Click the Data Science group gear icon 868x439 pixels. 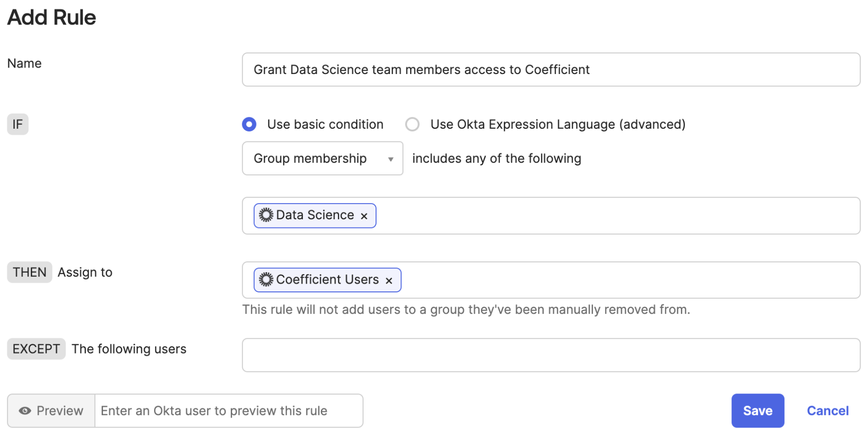tap(266, 215)
